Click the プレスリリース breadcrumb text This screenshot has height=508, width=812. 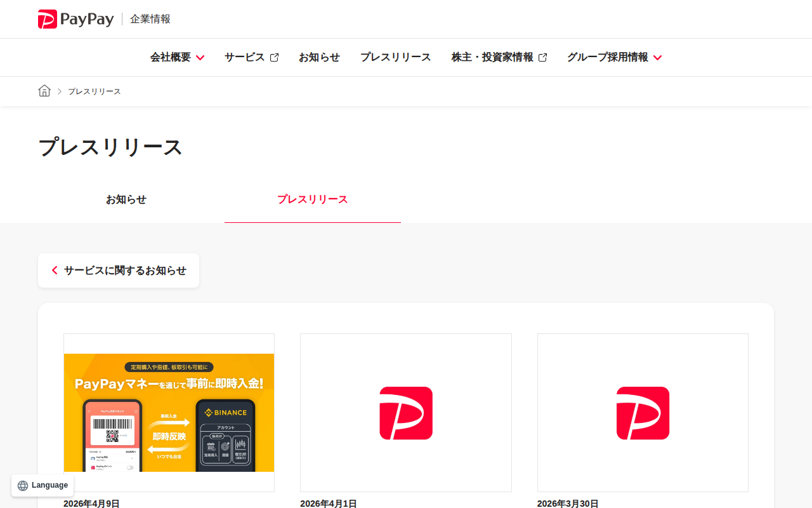[x=95, y=91]
